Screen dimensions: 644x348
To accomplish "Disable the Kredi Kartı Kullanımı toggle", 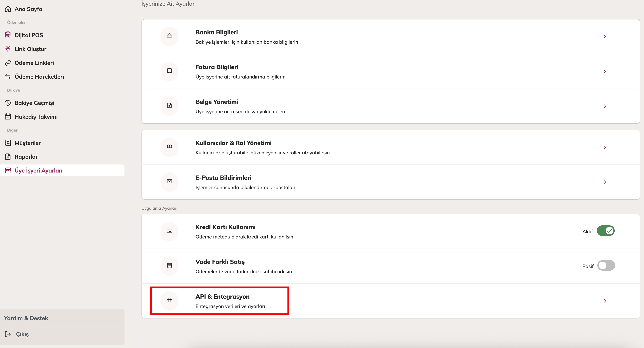I will (606, 231).
